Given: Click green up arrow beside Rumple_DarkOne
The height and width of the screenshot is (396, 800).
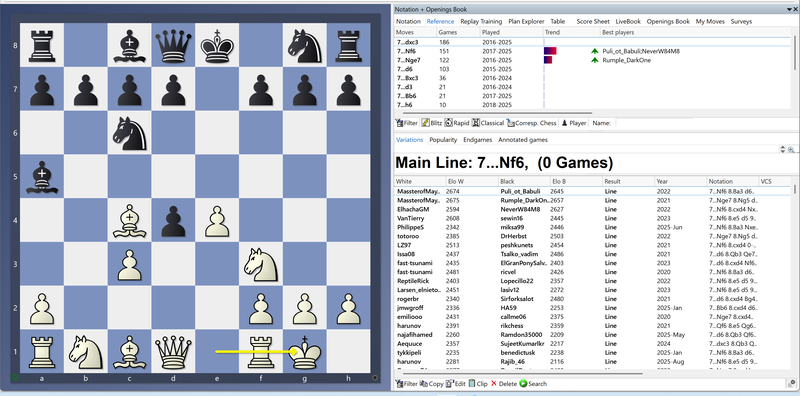Looking at the screenshot, I should point(594,60).
